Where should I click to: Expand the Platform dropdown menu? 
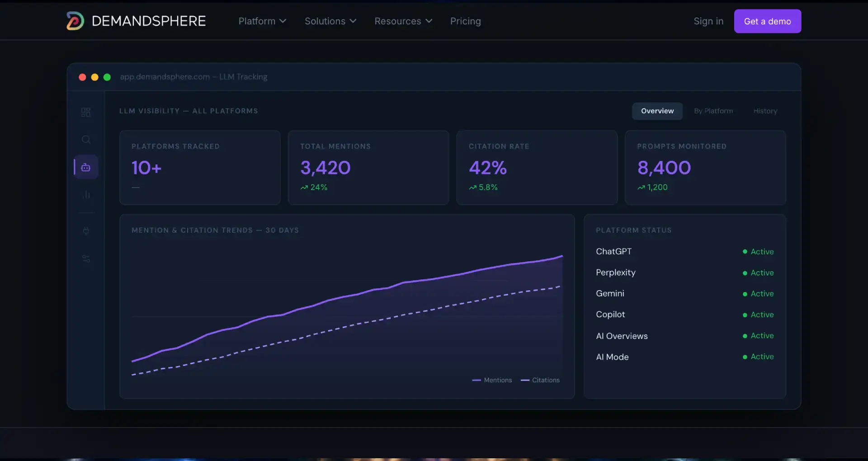pyautogui.click(x=262, y=21)
